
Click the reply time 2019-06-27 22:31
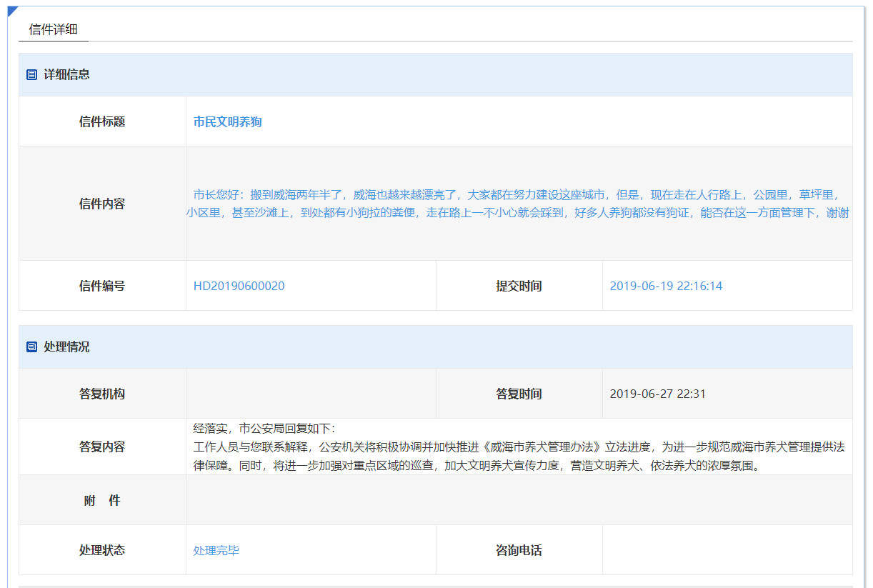(x=657, y=394)
